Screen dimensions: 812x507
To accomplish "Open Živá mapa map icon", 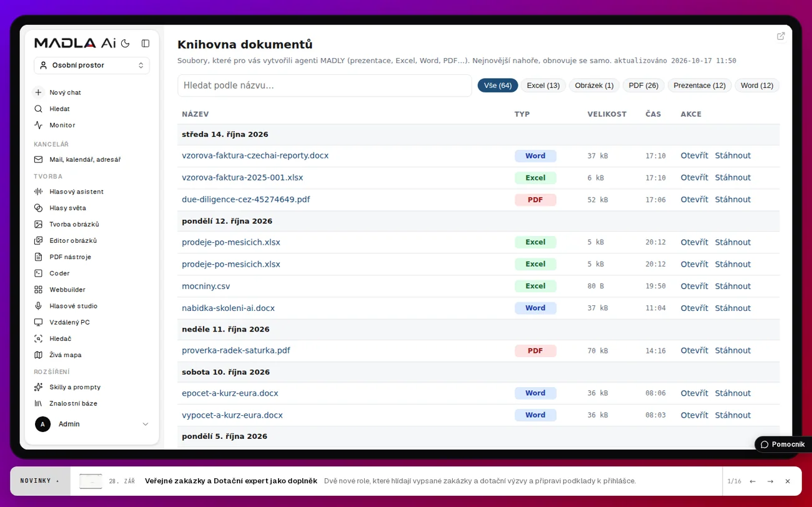I will point(38,355).
